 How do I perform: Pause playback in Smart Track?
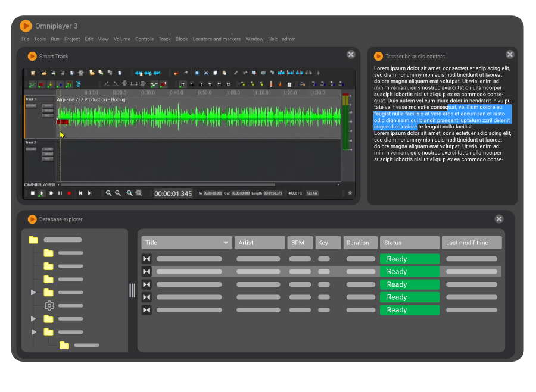(x=60, y=193)
